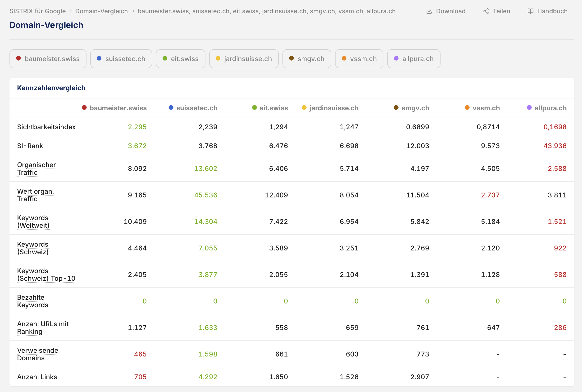
Task: Select the baumeister.swiss domain chip
Action: pos(48,59)
